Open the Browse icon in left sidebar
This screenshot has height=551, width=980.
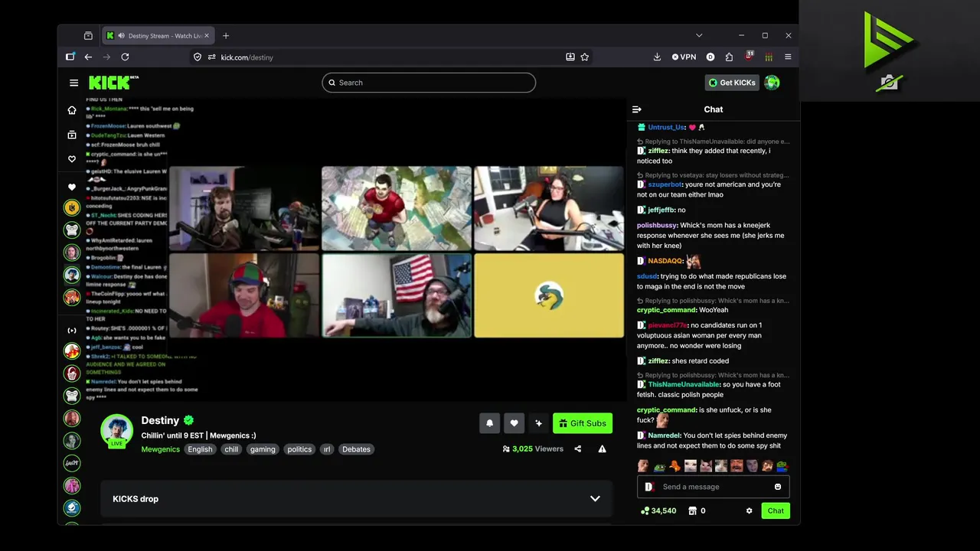coord(72,135)
